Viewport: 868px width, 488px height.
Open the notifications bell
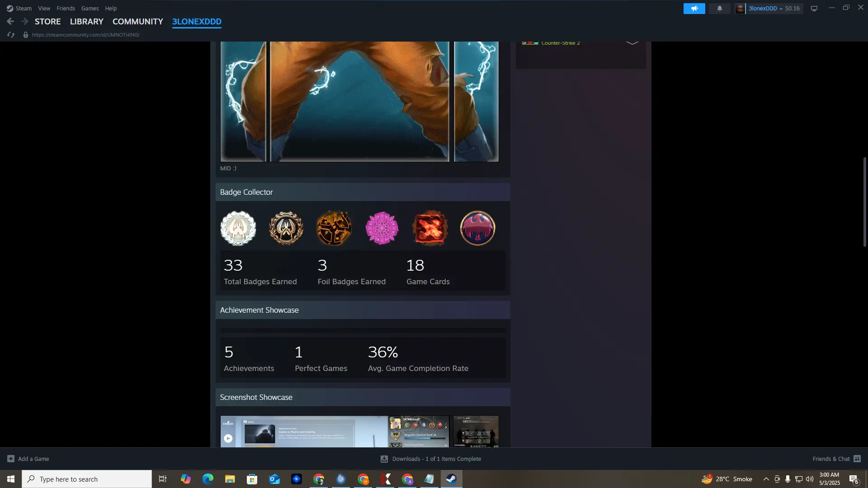point(719,8)
